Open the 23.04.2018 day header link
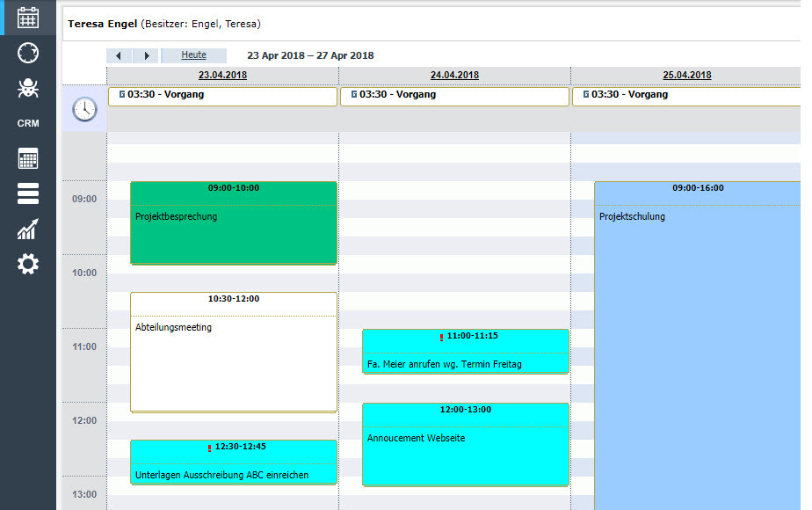 (222, 76)
